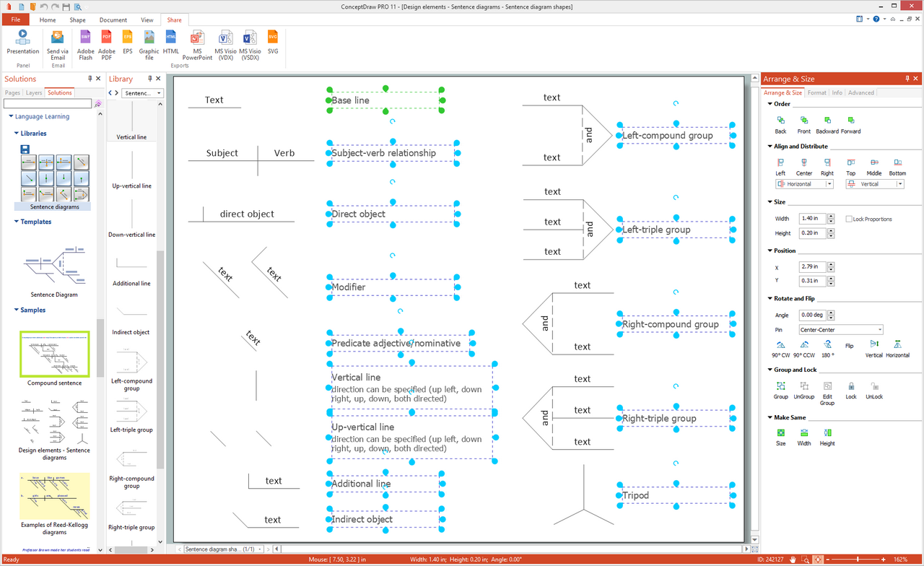Increase the X position stepper

tap(832, 264)
